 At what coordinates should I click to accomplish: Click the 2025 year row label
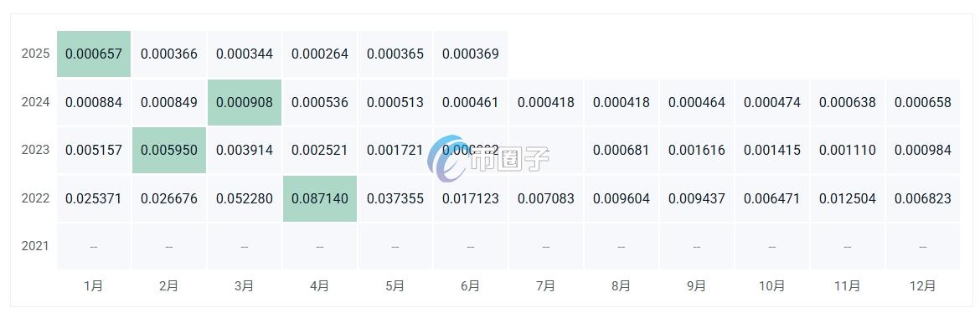click(x=35, y=54)
